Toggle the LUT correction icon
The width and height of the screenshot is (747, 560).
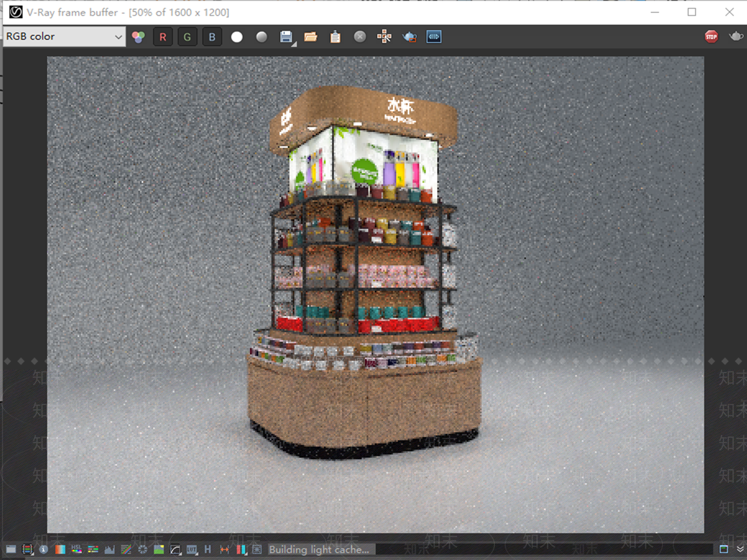pos(192,549)
